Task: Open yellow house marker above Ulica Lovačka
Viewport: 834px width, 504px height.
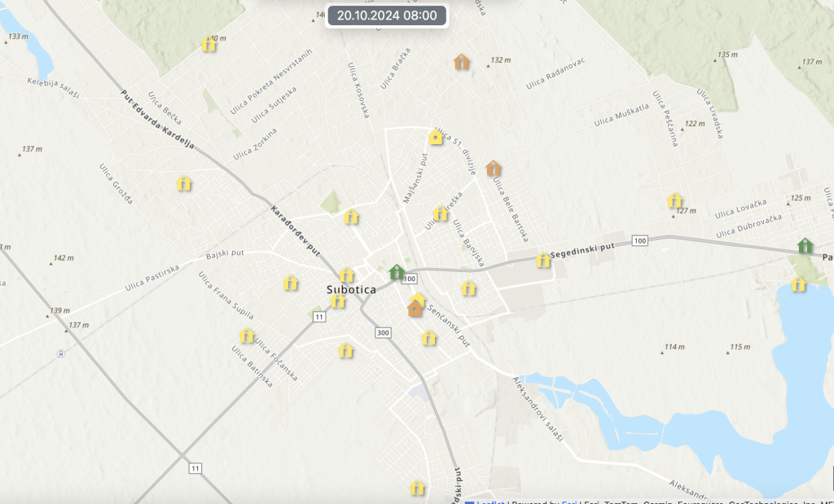Action: 674,200
